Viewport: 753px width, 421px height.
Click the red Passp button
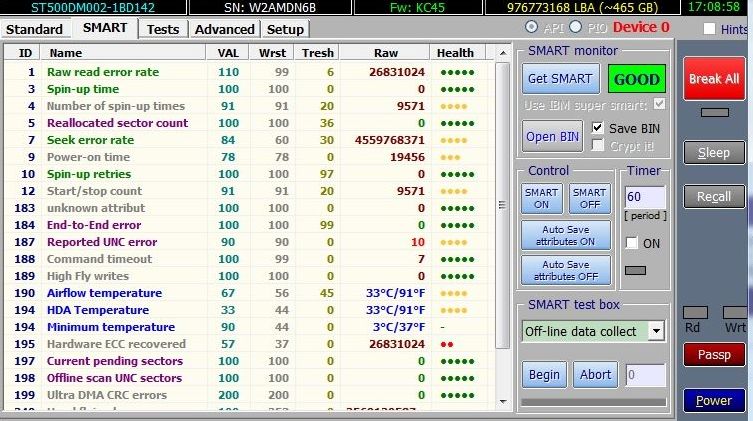coord(714,355)
